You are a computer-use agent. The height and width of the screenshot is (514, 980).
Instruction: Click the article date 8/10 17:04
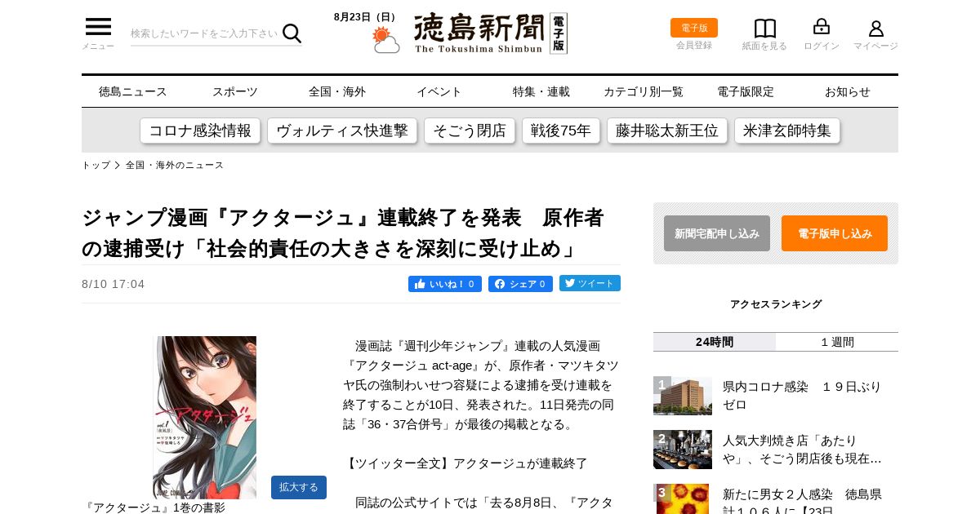click(x=114, y=284)
